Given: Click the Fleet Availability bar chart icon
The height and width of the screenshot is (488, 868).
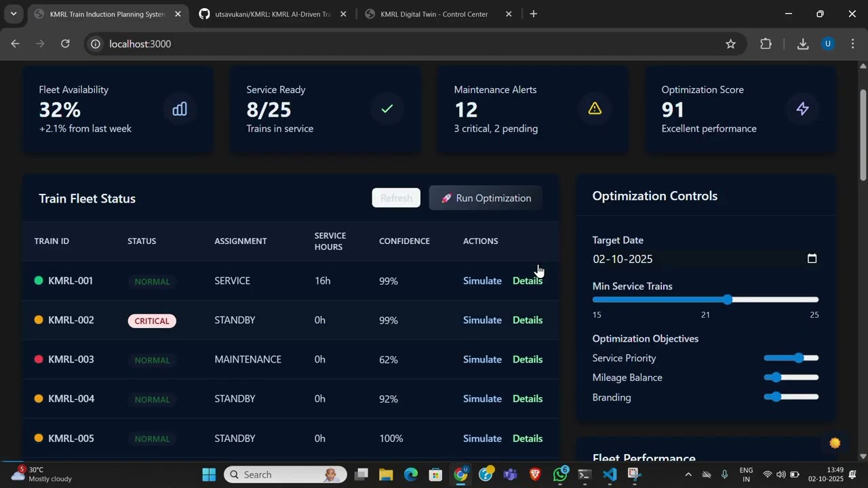Looking at the screenshot, I should [x=180, y=109].
